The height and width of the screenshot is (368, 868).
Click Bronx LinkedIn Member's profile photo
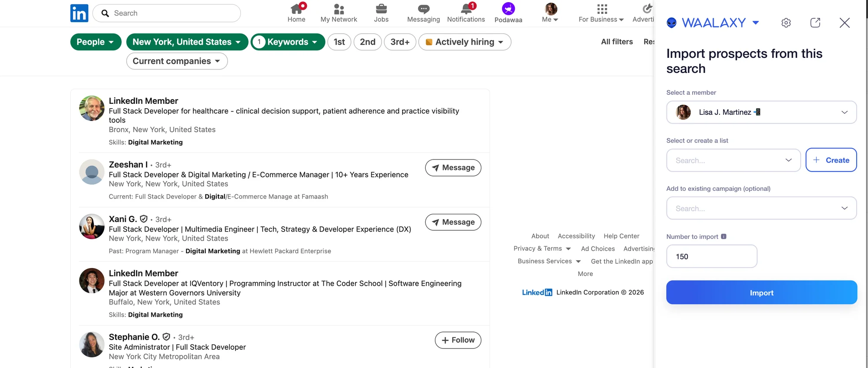pos(92,108)
